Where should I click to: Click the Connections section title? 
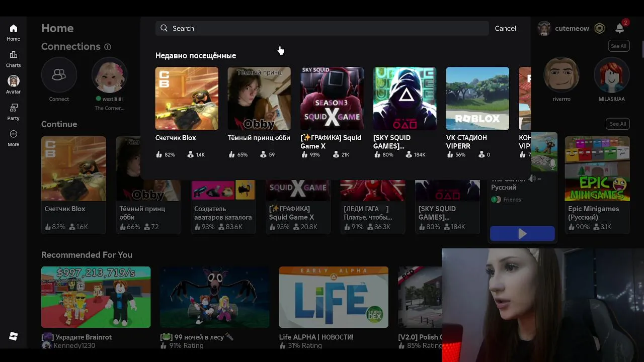pyautogui.click(x=71, y=46)
